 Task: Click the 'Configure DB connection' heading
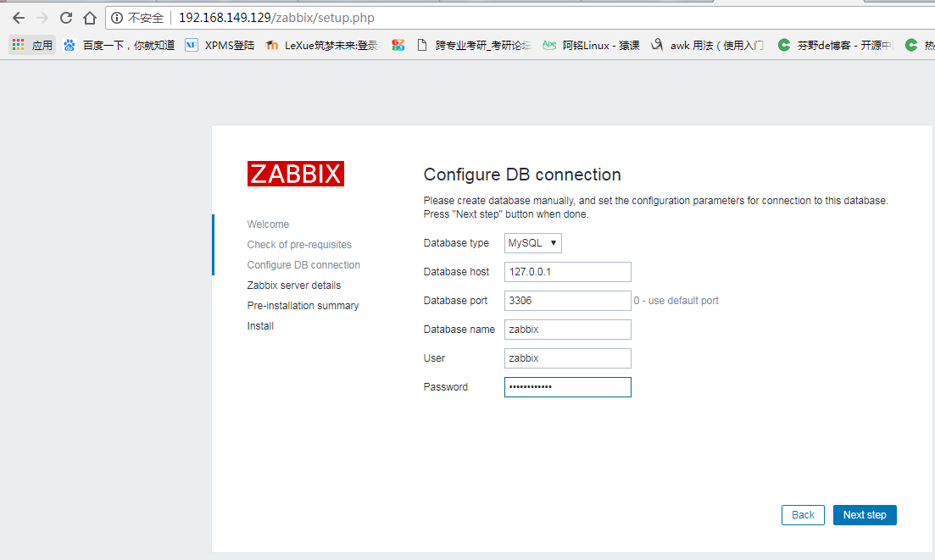point(522,175)
